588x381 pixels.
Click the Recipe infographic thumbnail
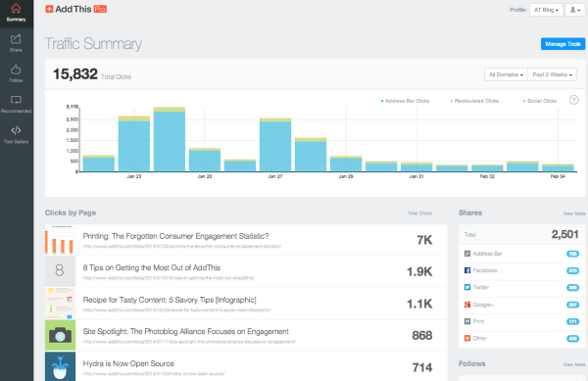(x=60, y=304)
